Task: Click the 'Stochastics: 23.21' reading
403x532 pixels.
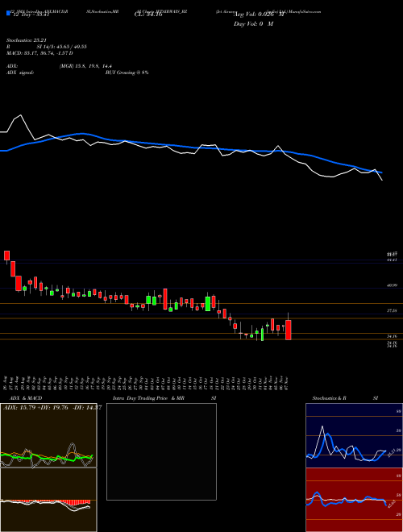Action: (x=26, y=40)
